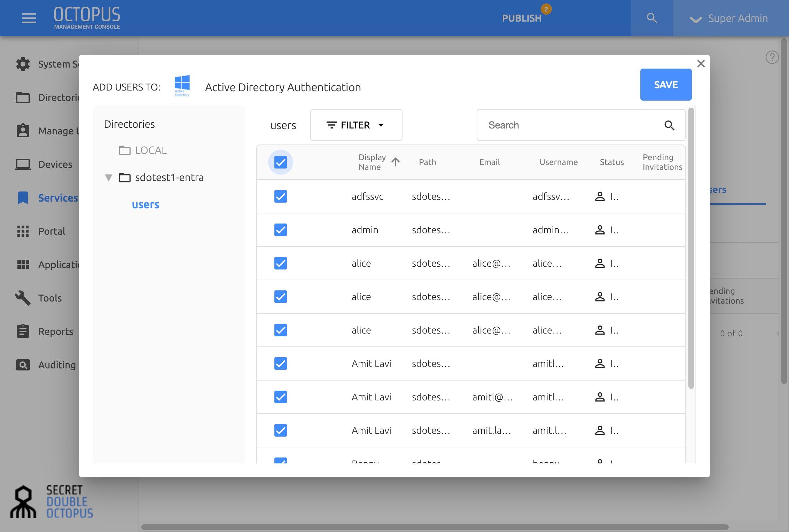This screenshot has height=532, width=789.
Task: Select the users node under sdotest1-entra
Action: (145, 205)
